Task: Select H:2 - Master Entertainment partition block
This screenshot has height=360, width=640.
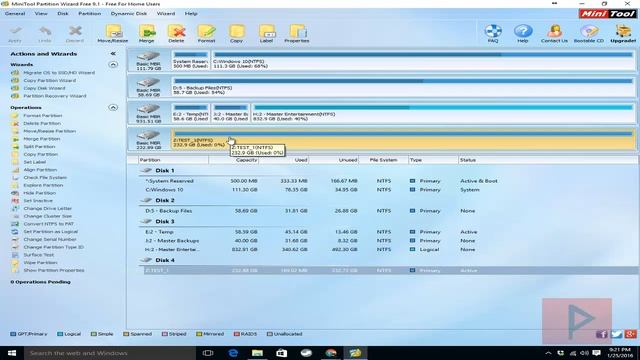Action: coord(443,113)
